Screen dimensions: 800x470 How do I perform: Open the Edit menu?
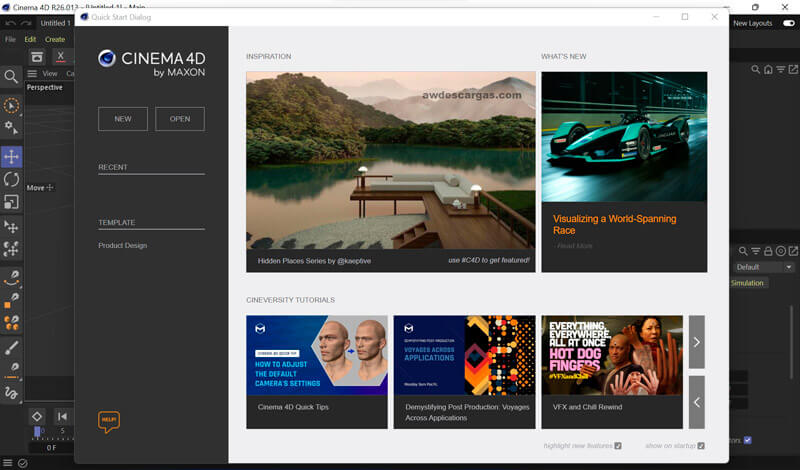[30, 39]
